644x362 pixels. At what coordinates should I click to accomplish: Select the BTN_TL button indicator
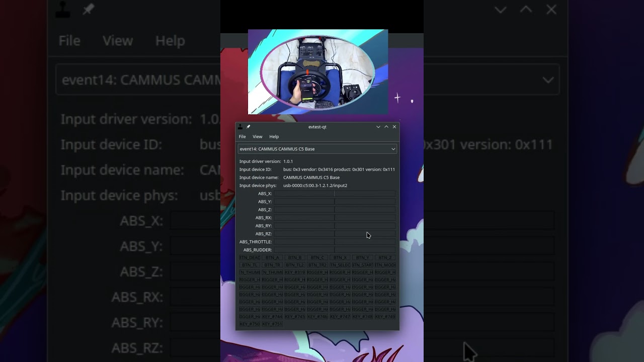pyautogui.click(x=250, y=265)
